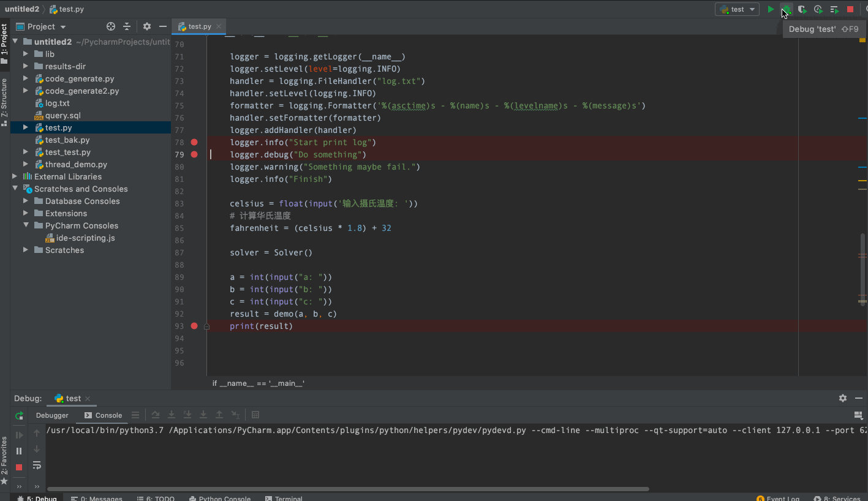Screen dimensions: 868x501
Task: Open the 1: Project side tab
Action: pyautogui.click(x=4, y=44)
